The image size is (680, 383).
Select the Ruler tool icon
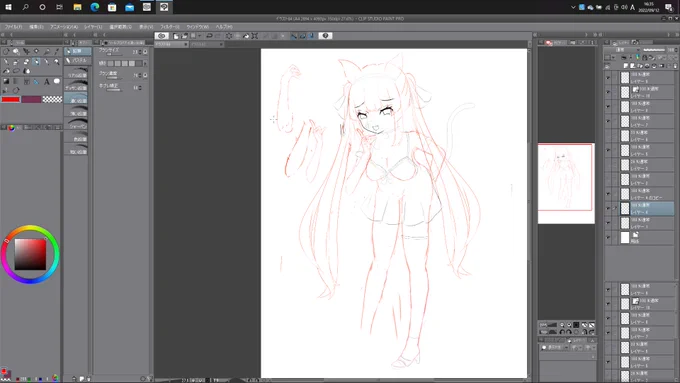tap(36, 81)
